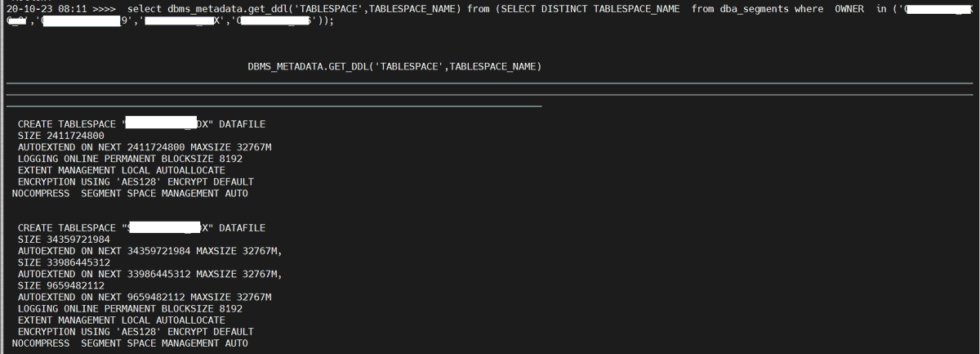
Task: Click the line "SIZE 9659482112"
Action: tap(61, 285)
